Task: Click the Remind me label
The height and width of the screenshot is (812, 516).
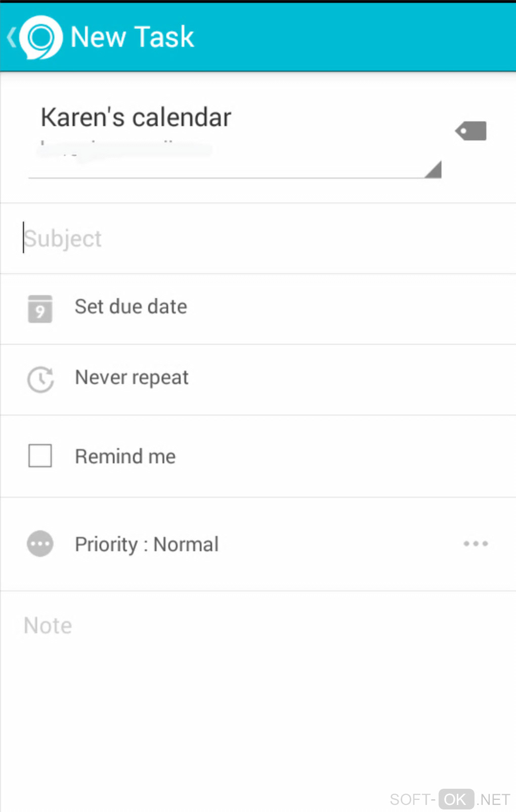Action: 125,457
